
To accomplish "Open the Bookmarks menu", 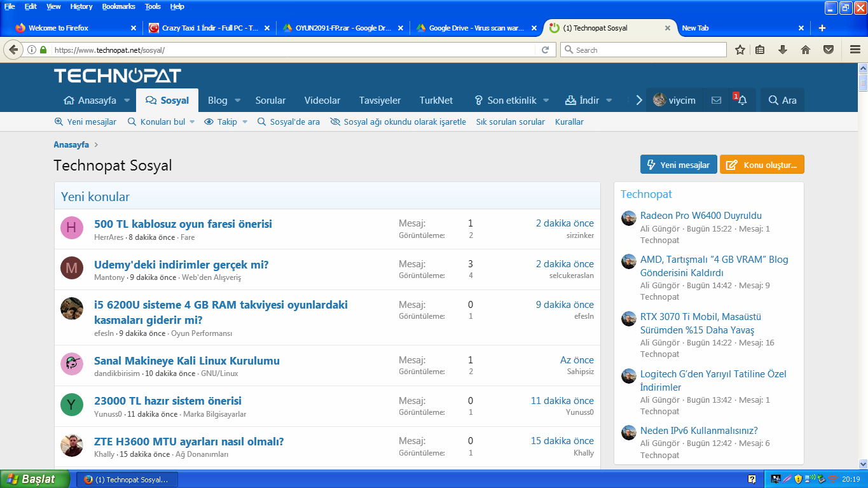I will coord(119,6).
